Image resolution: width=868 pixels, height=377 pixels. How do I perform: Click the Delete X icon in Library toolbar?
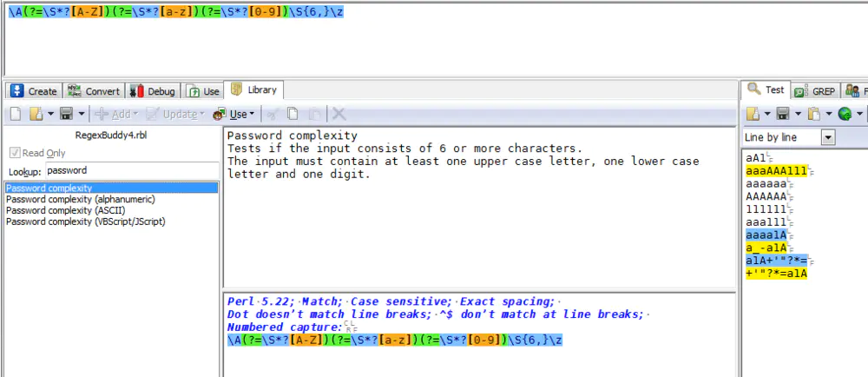339,114
